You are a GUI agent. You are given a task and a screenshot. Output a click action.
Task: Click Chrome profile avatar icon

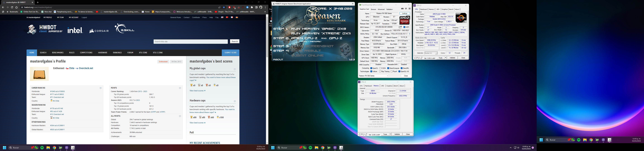click(261, 7)
